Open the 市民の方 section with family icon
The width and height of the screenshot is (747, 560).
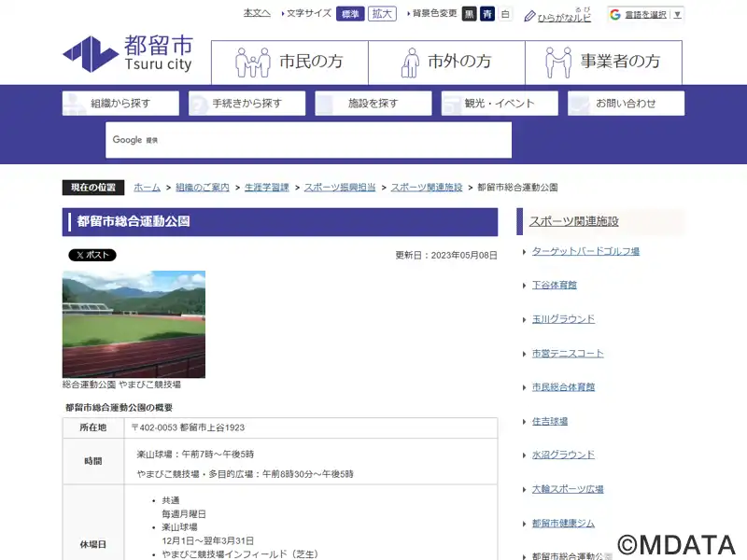(x=289, y=63)
